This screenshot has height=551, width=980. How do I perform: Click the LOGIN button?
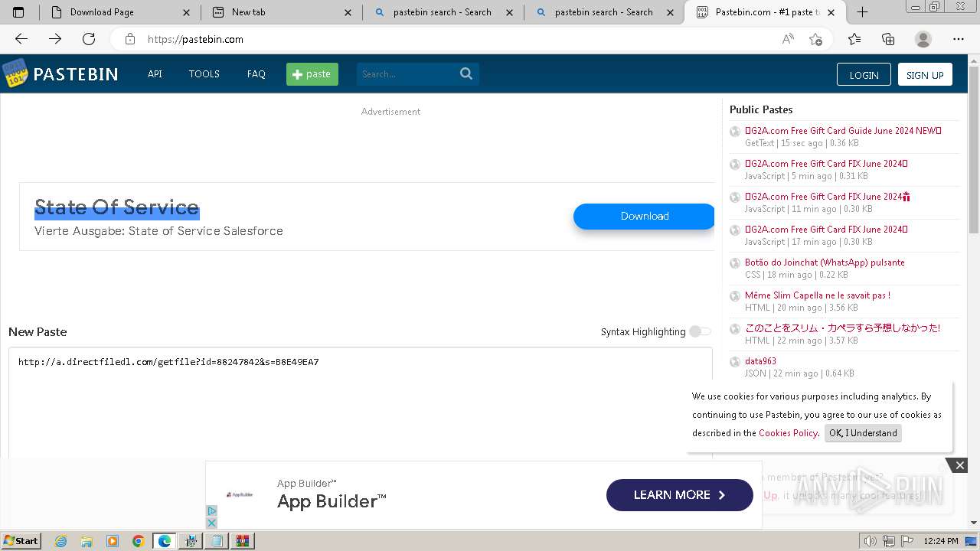click(864, 74)
